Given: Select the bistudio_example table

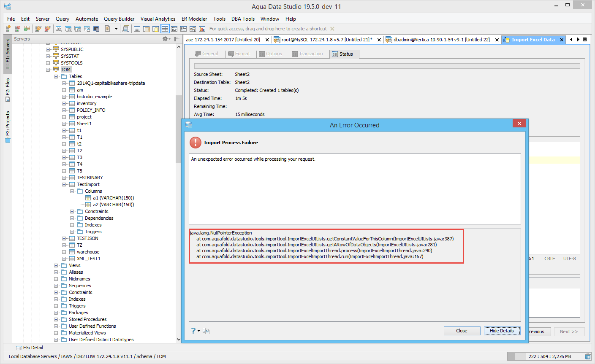Looking at the screenshot, I should [95, 97].
